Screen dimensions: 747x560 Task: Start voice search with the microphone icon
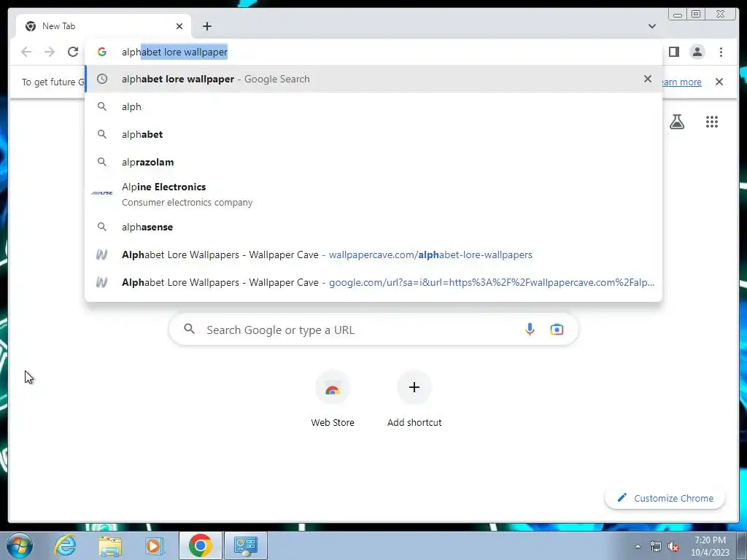[x=530, y=329]
